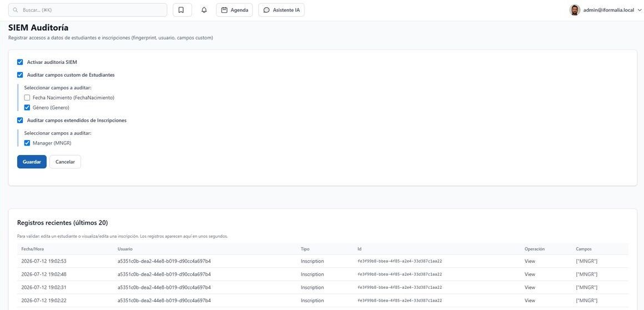Open the Asistente IA chat
This screenshot has height=310, width=644.
point(281,10)
